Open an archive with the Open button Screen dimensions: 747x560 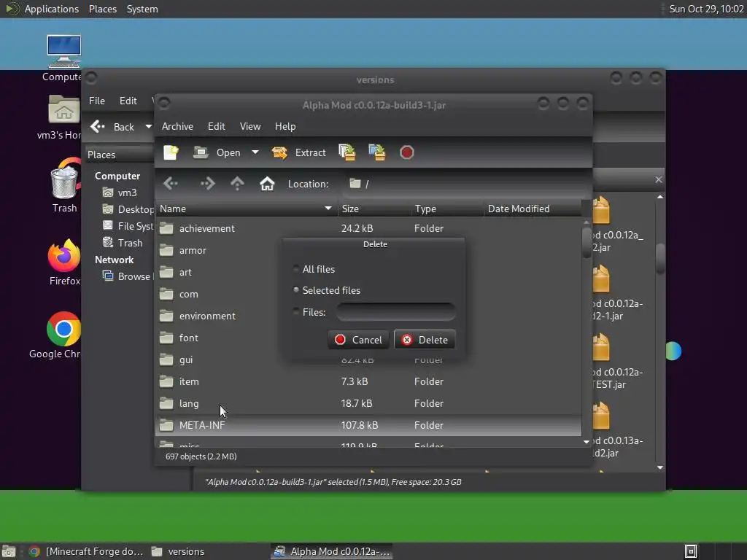[x=217, y=152]
